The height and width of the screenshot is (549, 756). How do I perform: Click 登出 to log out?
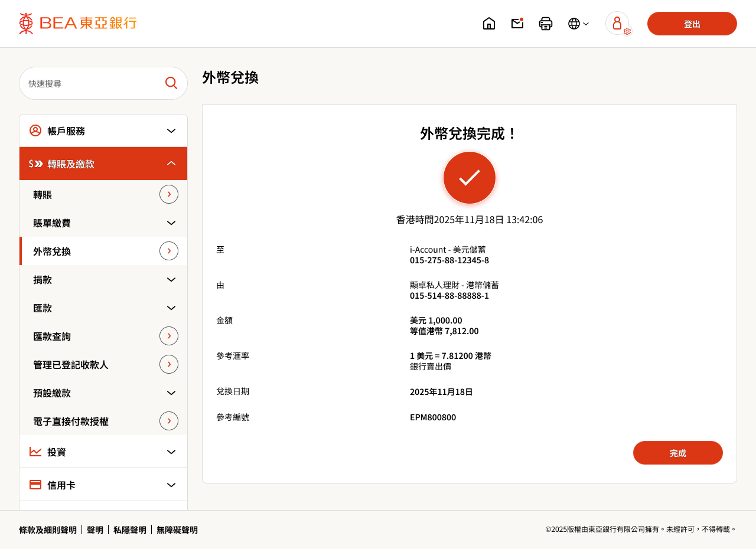coord(692,23)
